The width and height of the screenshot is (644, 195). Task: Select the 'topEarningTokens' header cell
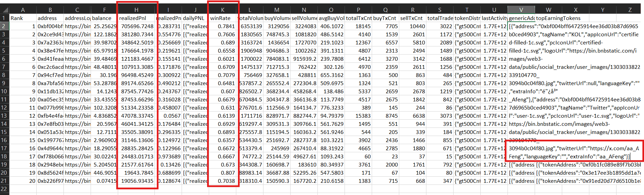(548, 18)
